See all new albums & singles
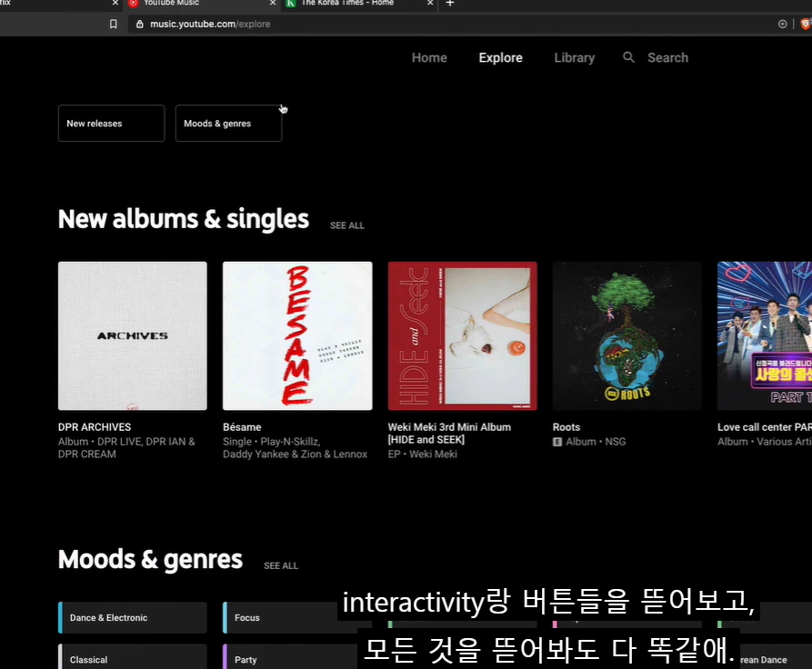Viewport: 812px width, 669px height. click(x=347, y=225)
